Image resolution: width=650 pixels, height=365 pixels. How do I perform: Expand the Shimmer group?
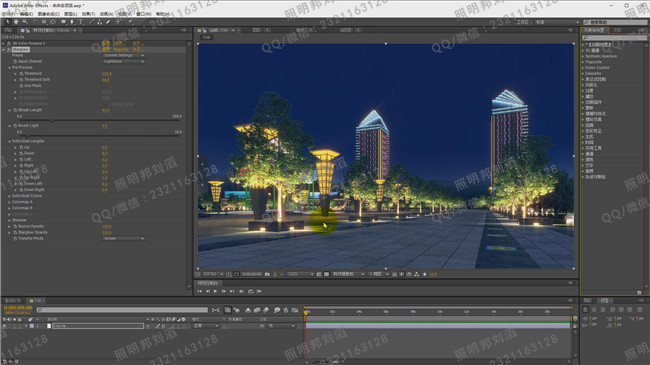pos(10,220)
